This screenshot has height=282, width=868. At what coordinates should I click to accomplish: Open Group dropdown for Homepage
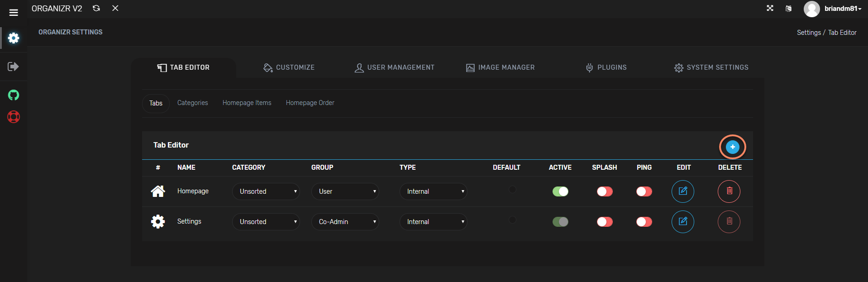[x=345, y=191]
